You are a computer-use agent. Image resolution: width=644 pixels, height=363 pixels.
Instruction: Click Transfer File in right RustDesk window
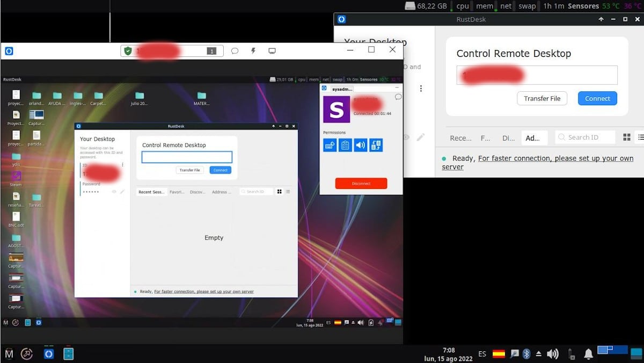point(542,98)
